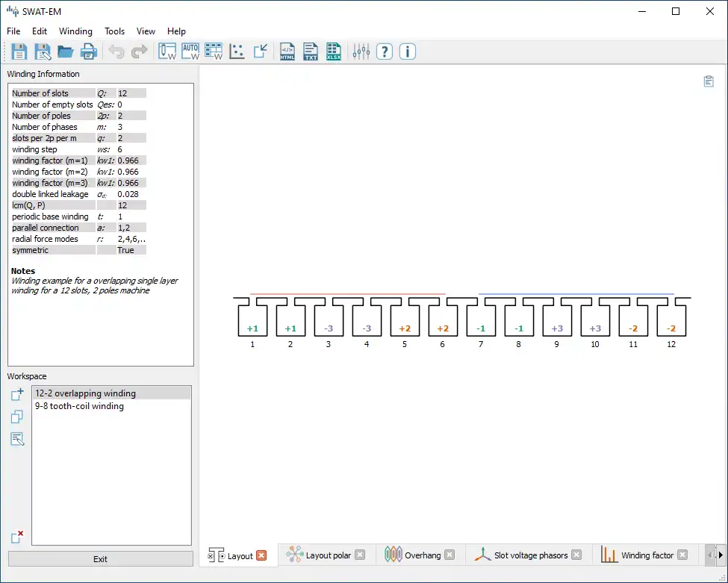Click the Save file toolbar icon
This screenshot has width=728, height=583.
click(x=19, y=52)
